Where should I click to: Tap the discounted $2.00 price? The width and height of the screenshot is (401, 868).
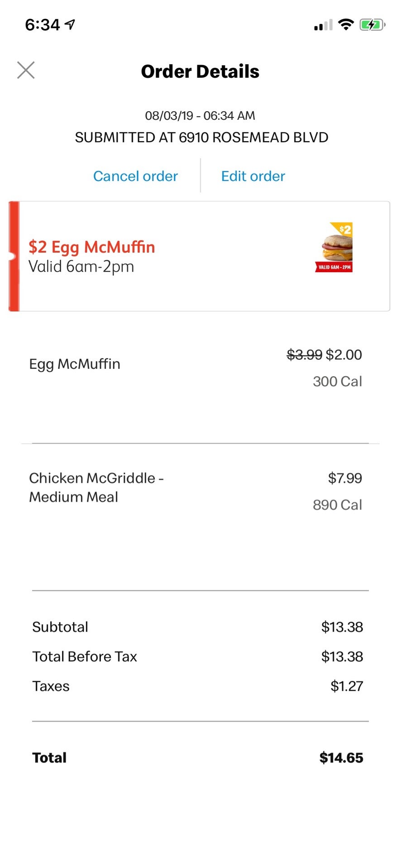pyautogui.click(x=344, y=355)
